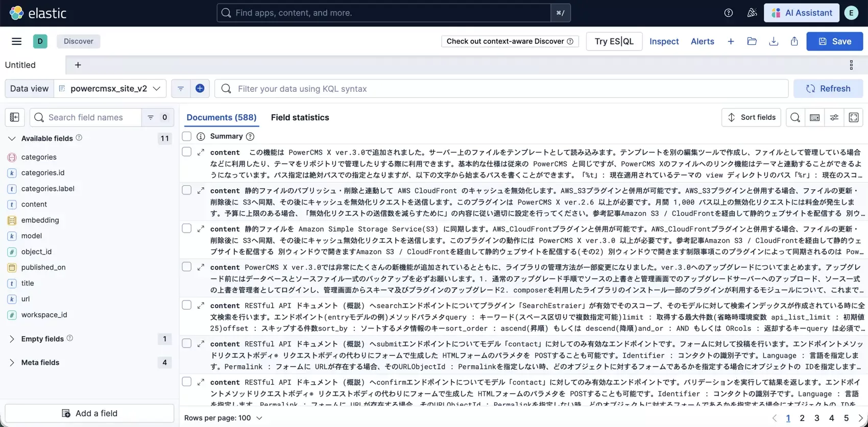The width and height of the screenshot is (868, 427).
Task: Click the space selector D icon
Action: coord(40,41)
